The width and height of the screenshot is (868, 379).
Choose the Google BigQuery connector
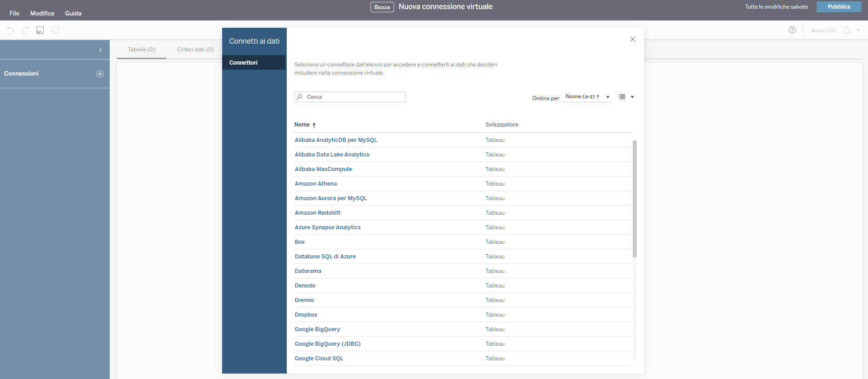click(x=317, y=329)
